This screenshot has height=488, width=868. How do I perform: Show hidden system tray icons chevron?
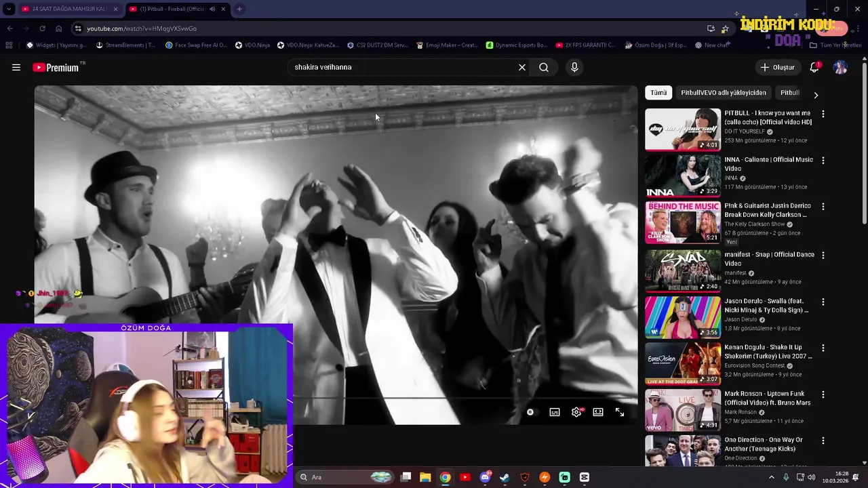click(771, 477)
